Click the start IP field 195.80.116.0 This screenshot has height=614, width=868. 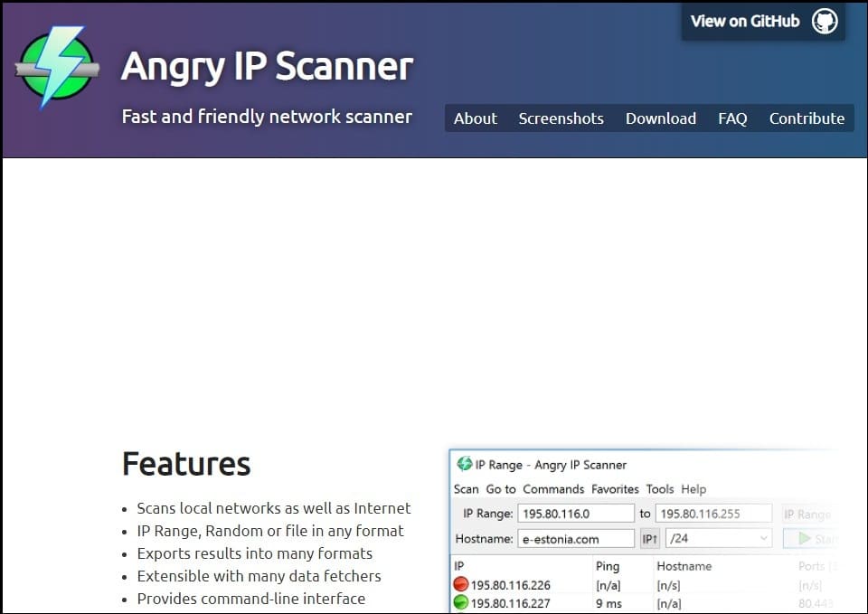click(x=576, y=514)
